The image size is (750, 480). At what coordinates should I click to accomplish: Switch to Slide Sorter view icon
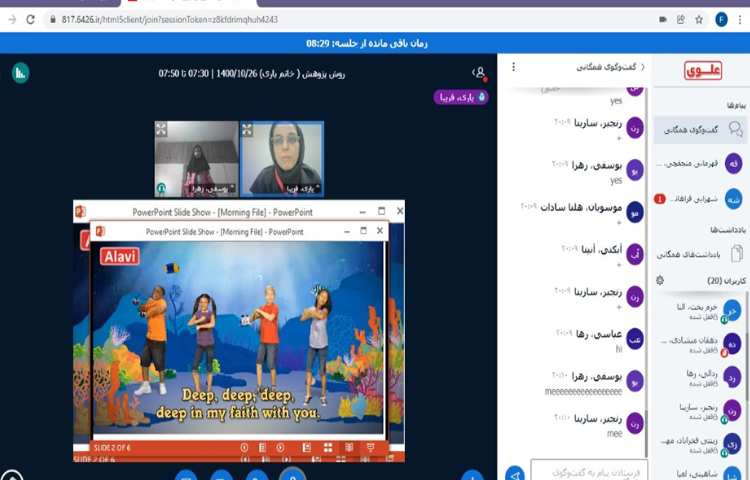[328, 447]
